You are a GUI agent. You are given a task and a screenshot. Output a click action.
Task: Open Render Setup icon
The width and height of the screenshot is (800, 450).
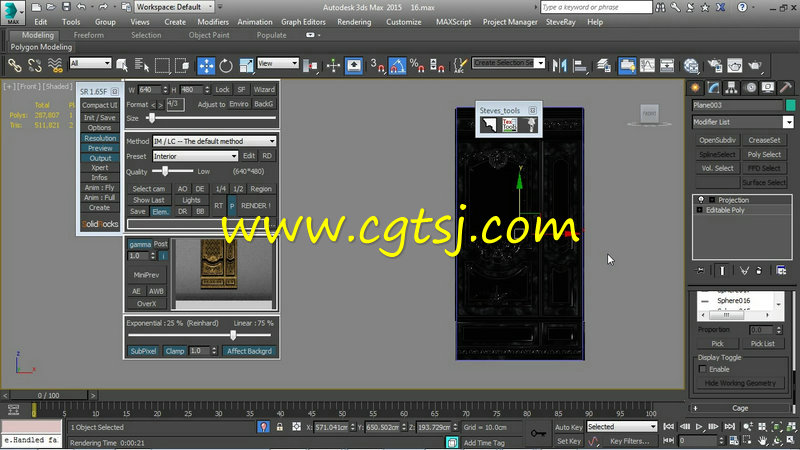click(715, 65)
